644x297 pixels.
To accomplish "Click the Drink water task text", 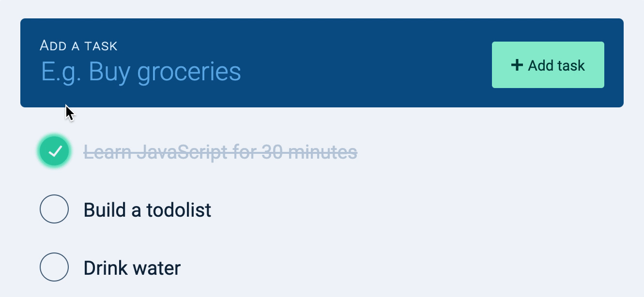I will (x=132, y=267).
